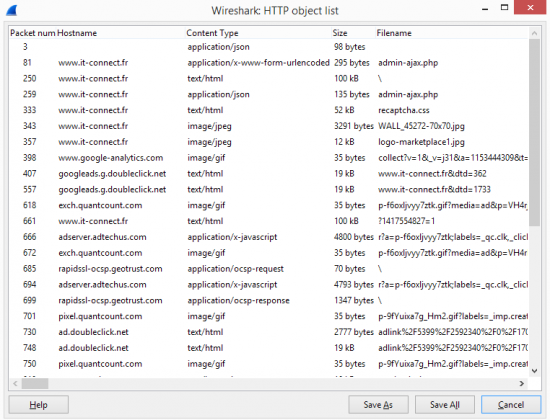Select the recaptcha.css file entry
550x420 pixels.
click(x=403, y=110)
